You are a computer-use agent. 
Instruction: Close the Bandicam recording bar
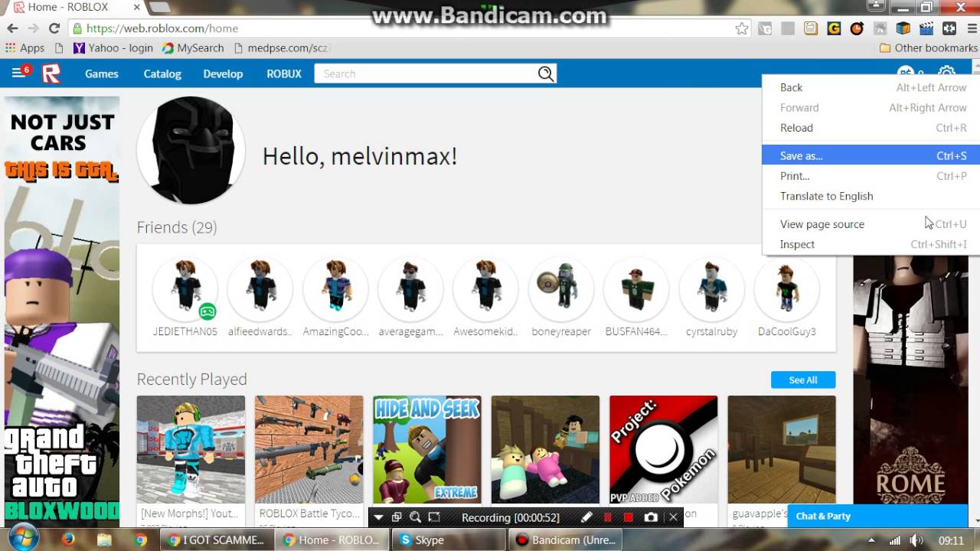[673, 517]
